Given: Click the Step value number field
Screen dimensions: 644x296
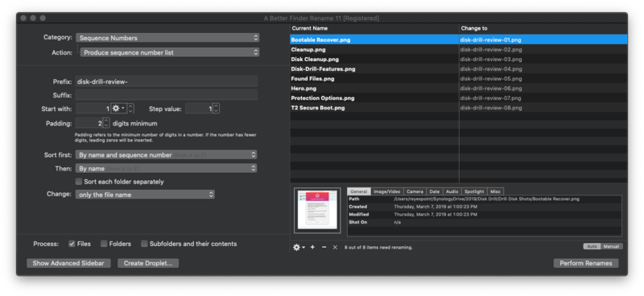Looking at the screenshot, I should click(x=199, y=109).
